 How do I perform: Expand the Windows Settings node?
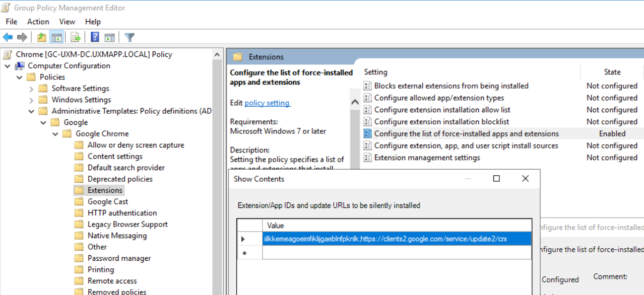pos(31,100)
